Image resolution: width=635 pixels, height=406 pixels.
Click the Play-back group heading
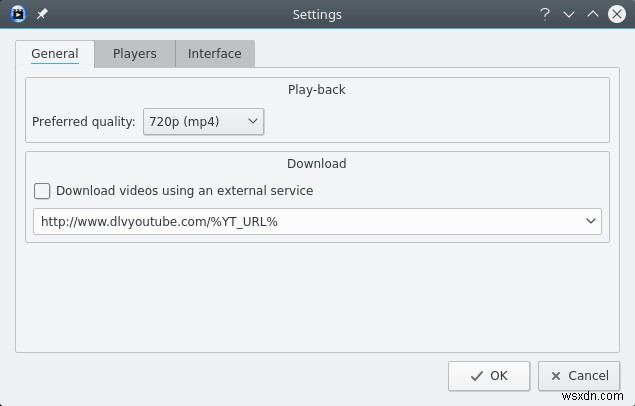tap(316, 90)
